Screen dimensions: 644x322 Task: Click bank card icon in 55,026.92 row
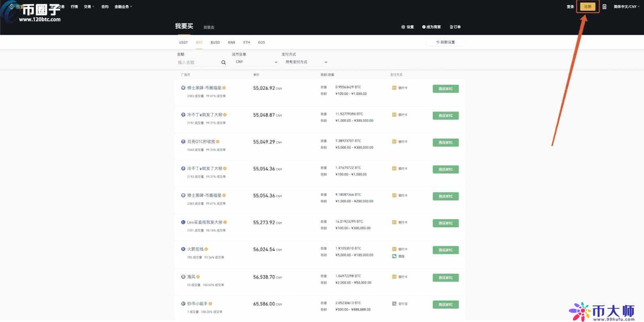pos(394,88)
